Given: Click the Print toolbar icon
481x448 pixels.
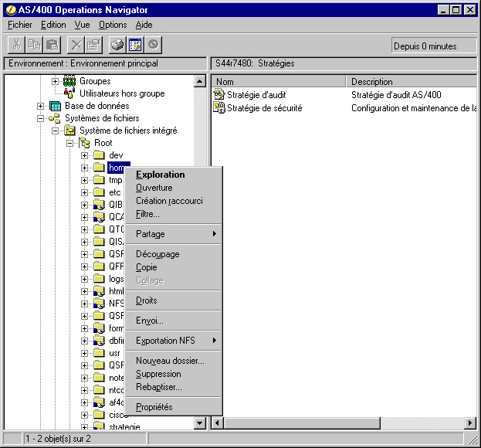Looking at the screenshot, I should [x=118, y=45].
